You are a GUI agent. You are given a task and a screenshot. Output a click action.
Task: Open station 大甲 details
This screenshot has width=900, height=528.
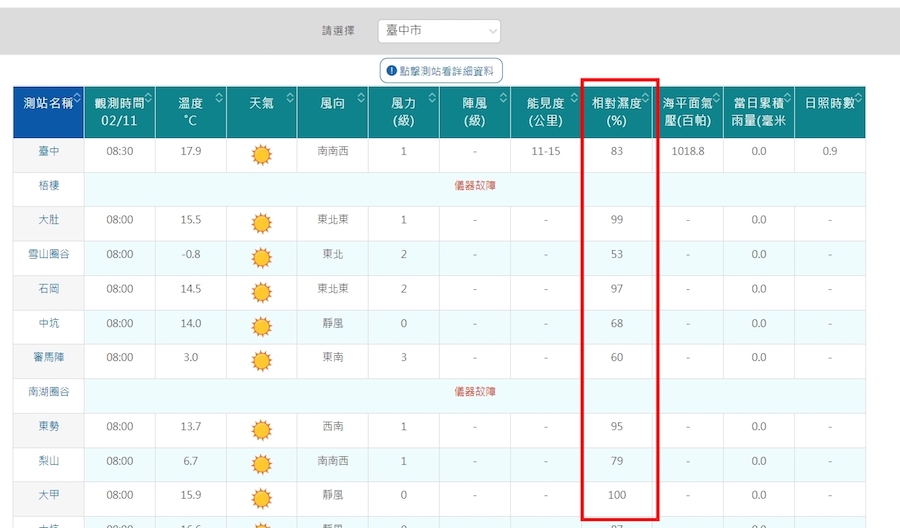(49, 495)
